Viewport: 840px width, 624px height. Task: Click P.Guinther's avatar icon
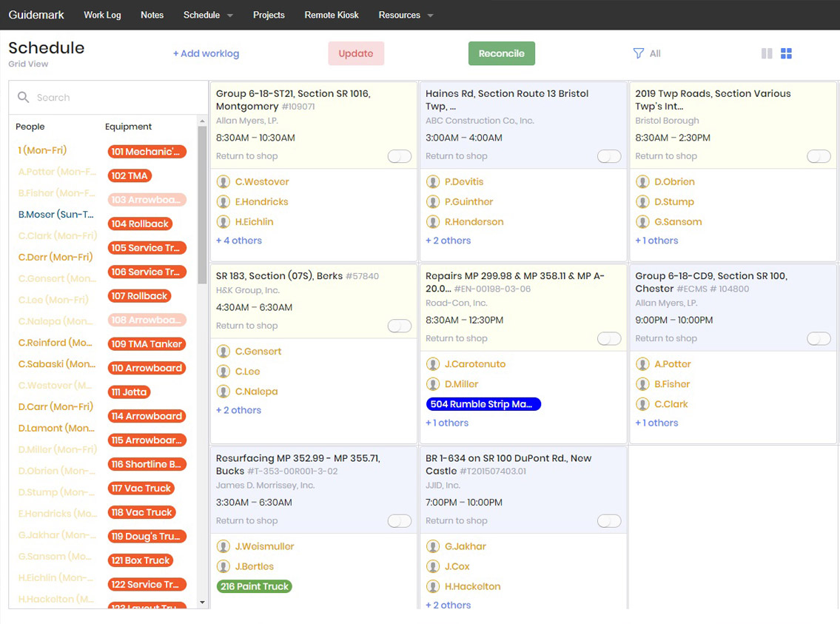tap(432, 202)
